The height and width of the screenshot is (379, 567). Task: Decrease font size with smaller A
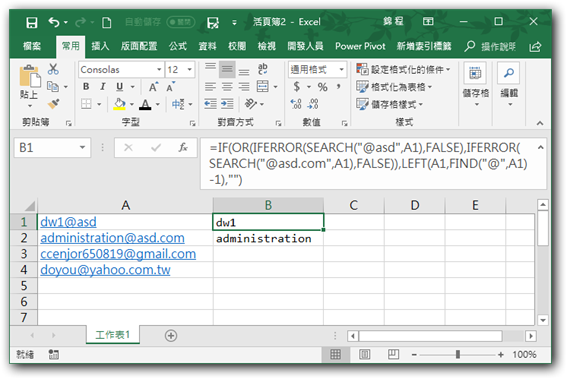(170, 87)
